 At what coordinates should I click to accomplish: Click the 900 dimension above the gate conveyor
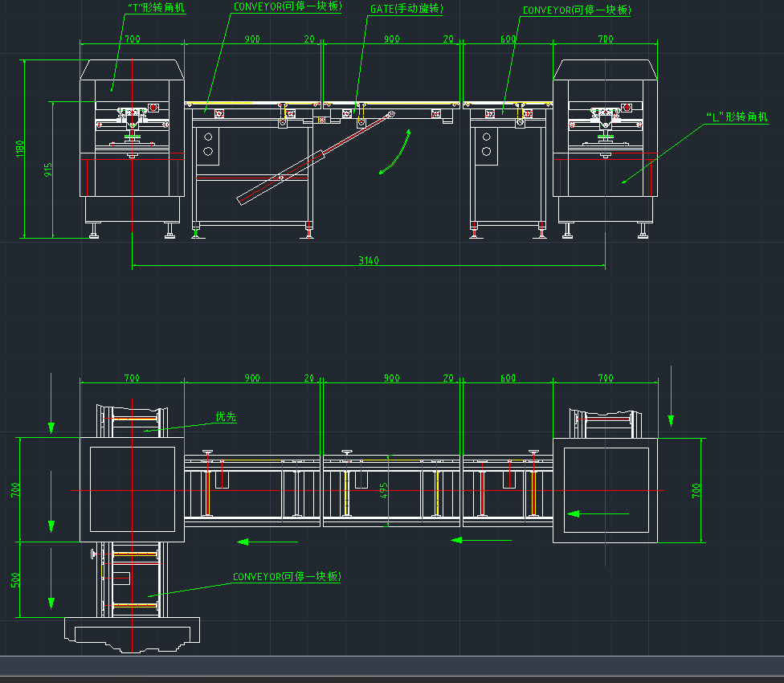point(391,38)
